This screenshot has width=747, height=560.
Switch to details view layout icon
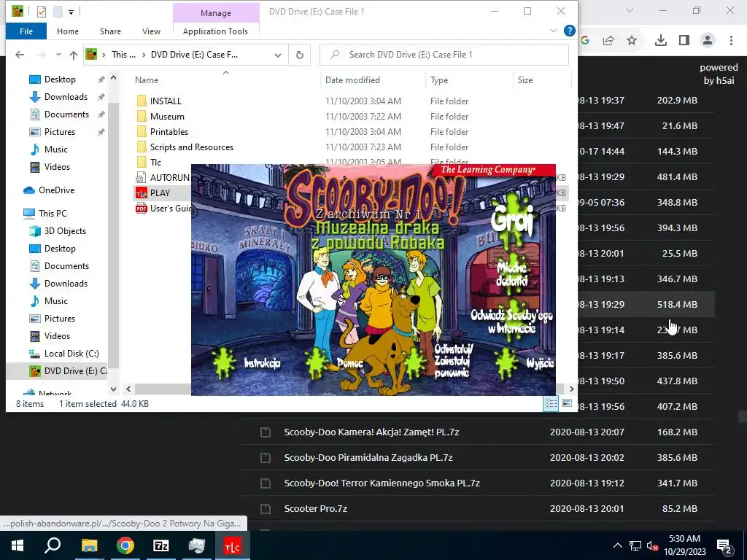pyautogui.click(x=551, y=404)
